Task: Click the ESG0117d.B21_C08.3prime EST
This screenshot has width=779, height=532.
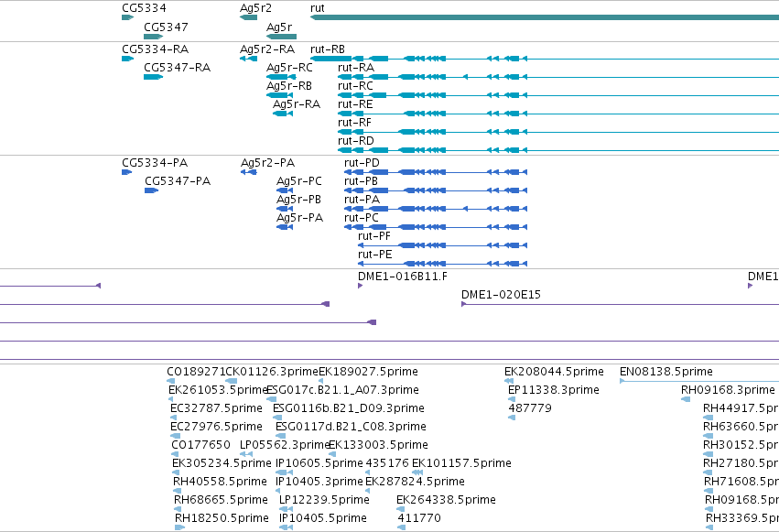Action: pyautogui.click(x=280, y=436)
